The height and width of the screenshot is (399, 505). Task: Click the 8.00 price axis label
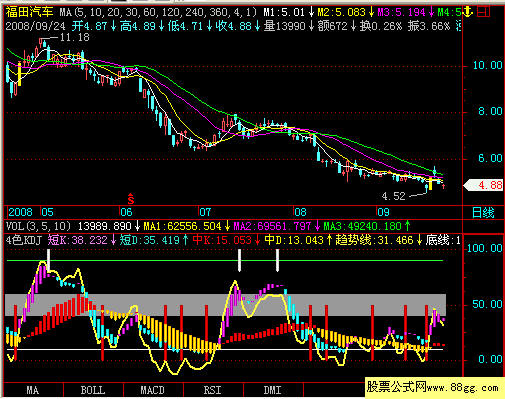click(490, 111)
